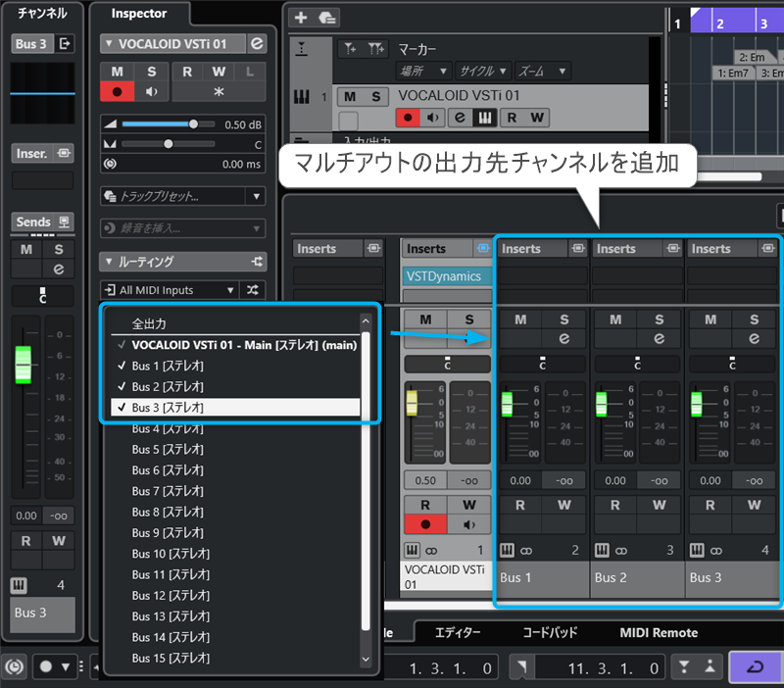Viewport: 784px width, 688px height.
Task: Open record mode dropdown in transport
Action: point(65,667)
